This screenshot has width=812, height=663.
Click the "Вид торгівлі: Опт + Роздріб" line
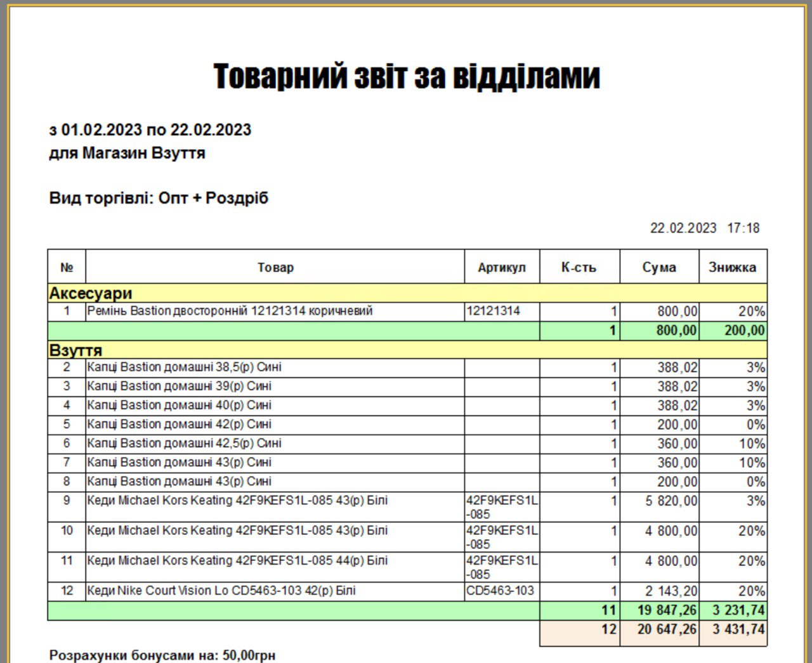[x=159, y=198]
